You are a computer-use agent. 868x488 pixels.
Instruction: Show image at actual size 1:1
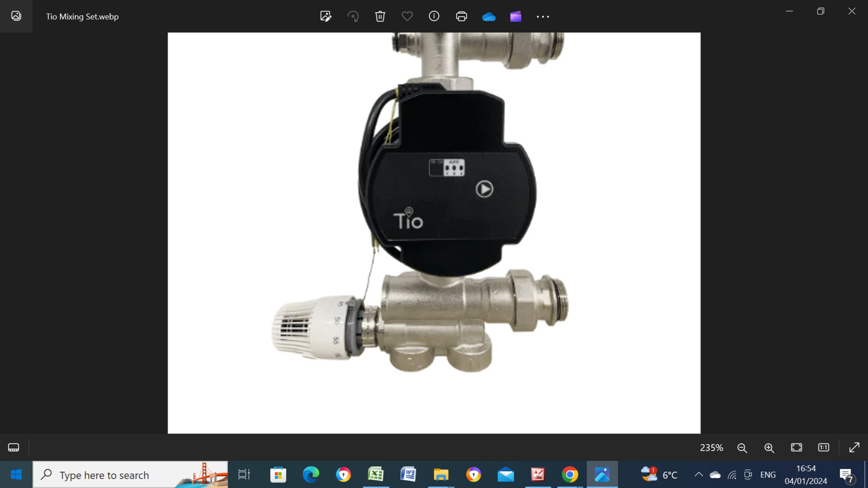824,447
